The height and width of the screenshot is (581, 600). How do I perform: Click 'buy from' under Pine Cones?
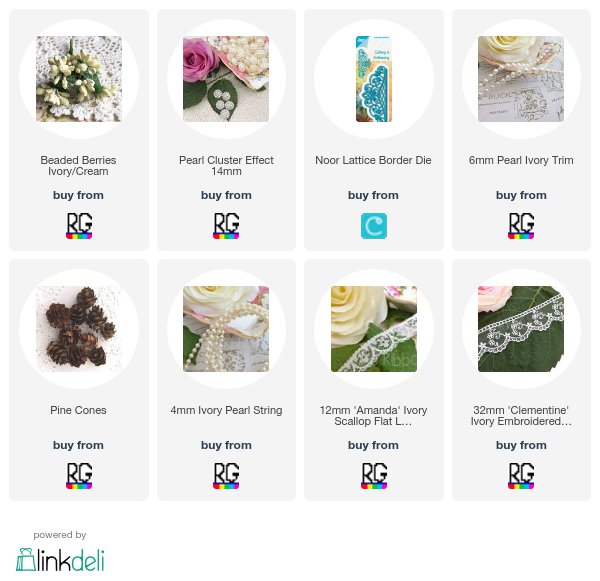tap(78, 445)
